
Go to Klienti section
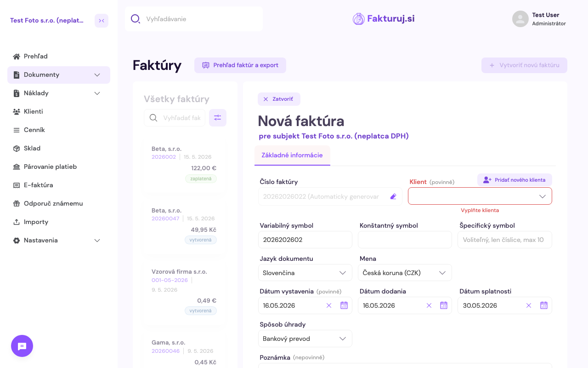59,112
